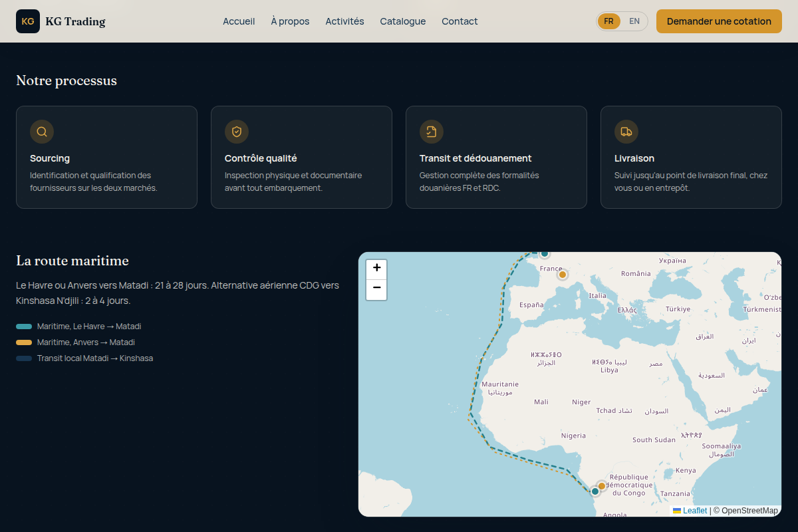Click the Україна map label
The image size is (798, 532).
coord(672,261)
